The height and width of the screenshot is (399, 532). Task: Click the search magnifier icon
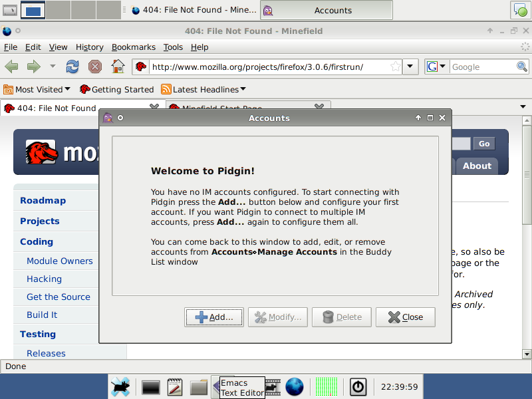(522, 66)
